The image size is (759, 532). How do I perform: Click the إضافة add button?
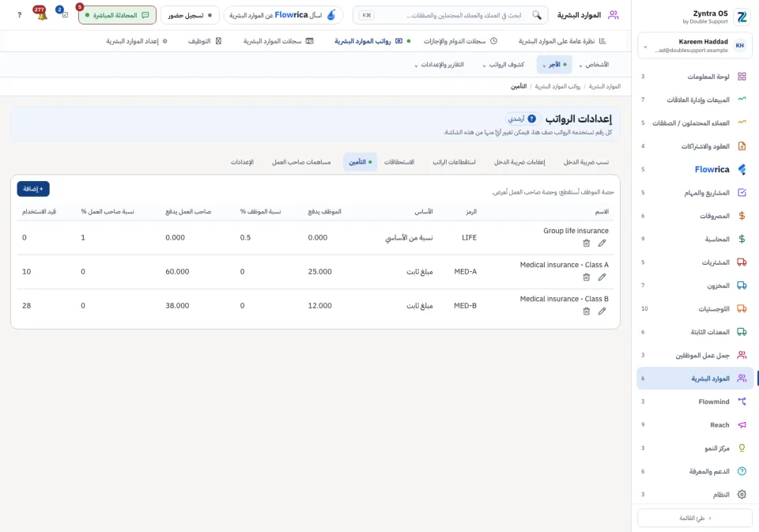pos(33,189)
